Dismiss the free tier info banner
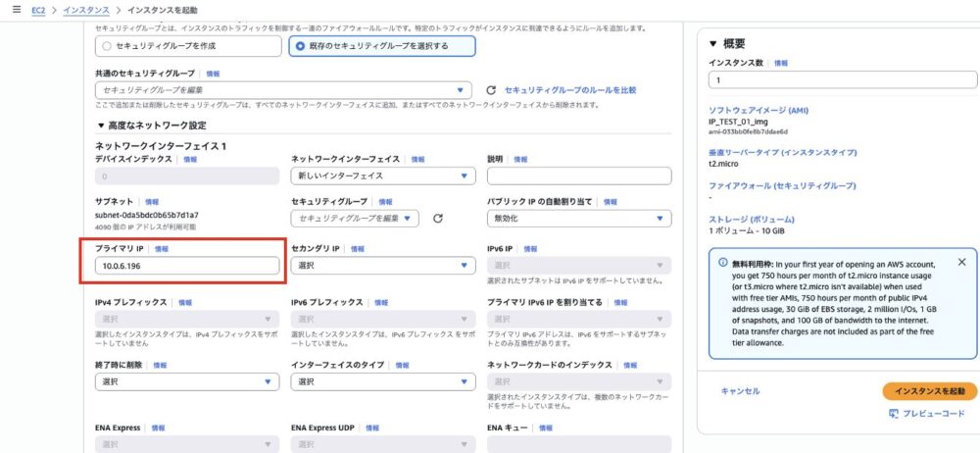Viewport: 980px width, 453px height. 961,263
